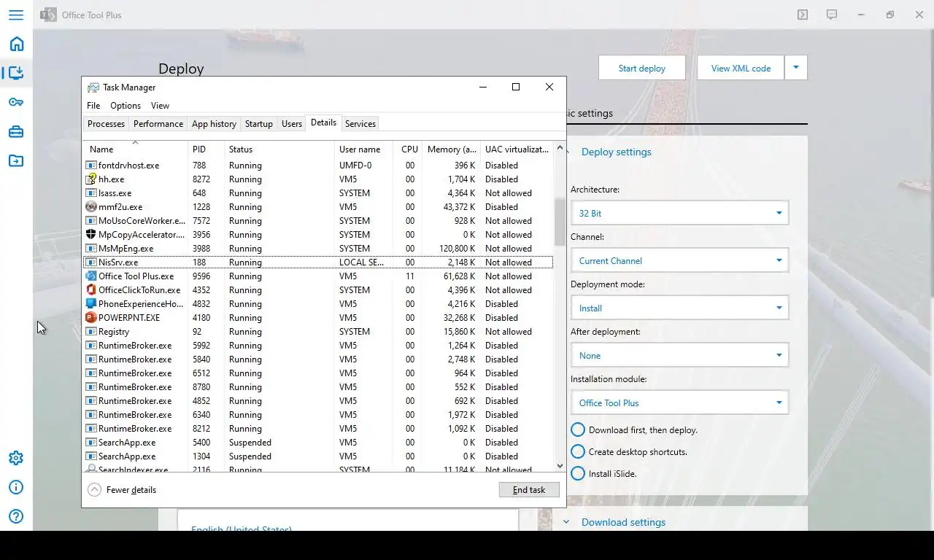Image resolution: width=934 pixels, height=560 pixels.
Task: Click the Office Tool Plus title logo
Action: [48, 15]
